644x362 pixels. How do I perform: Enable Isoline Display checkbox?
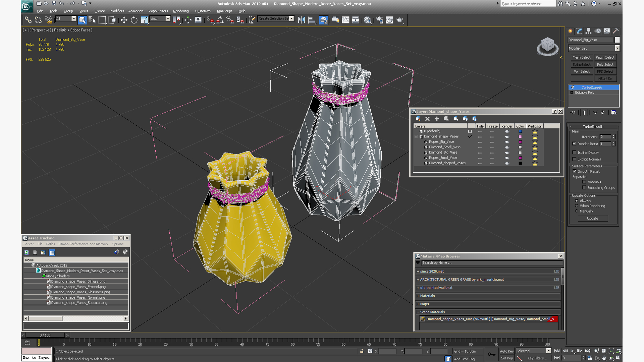(574, 153)
